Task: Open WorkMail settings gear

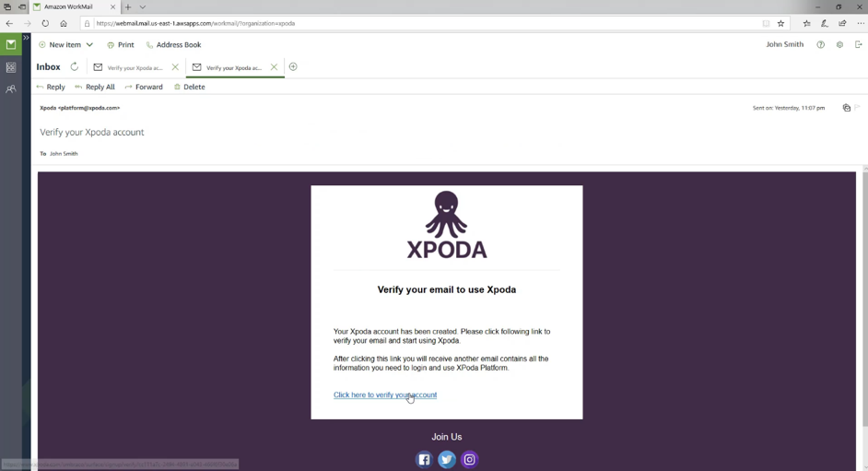Action: tap(839, 45)
